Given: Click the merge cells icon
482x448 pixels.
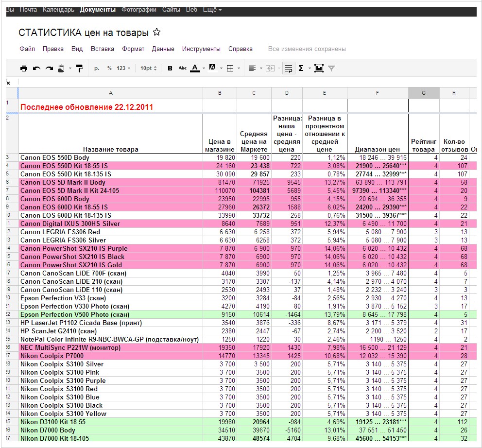Looking at the screenshot, I should [x=270, y=68].
